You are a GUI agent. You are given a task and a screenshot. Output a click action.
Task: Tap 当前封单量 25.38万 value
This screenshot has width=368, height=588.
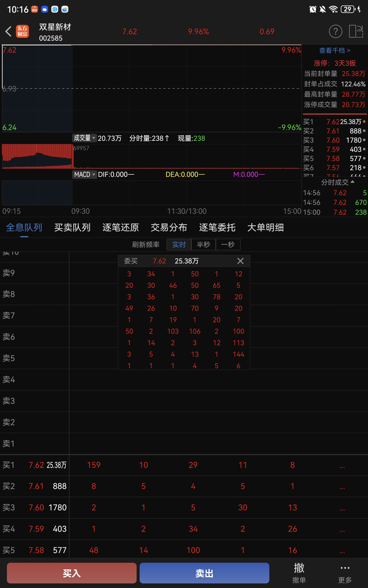[x=354, y=74]
